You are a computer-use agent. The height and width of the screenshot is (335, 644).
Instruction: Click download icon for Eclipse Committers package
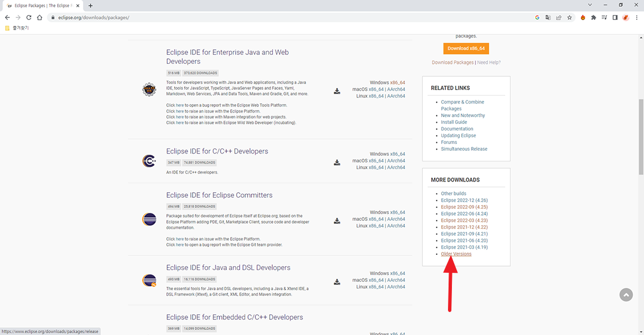click(x=337, y=221)
